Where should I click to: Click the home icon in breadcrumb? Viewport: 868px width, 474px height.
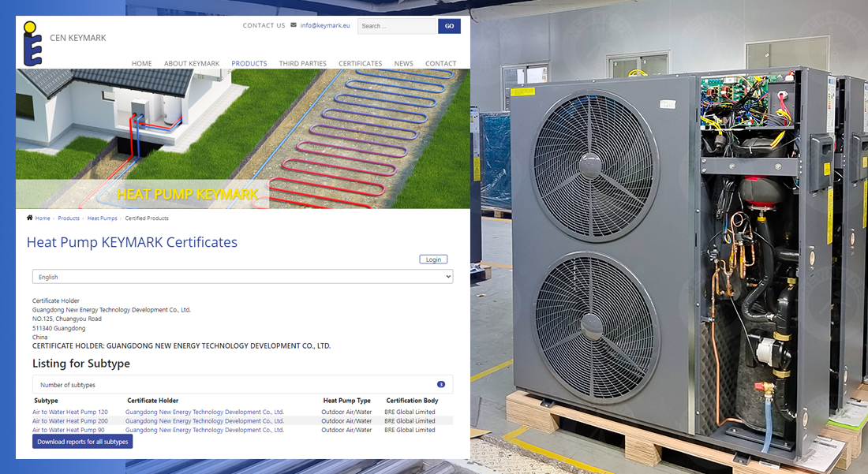30,218
